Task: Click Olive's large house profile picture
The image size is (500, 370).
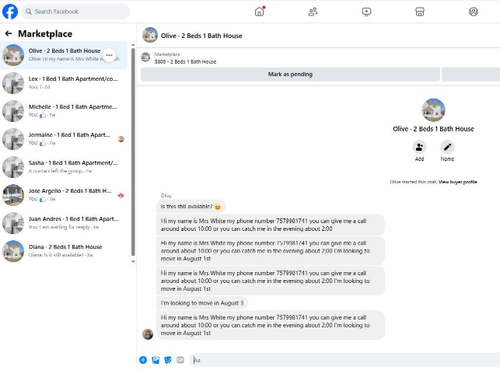Action: [433, 110]
